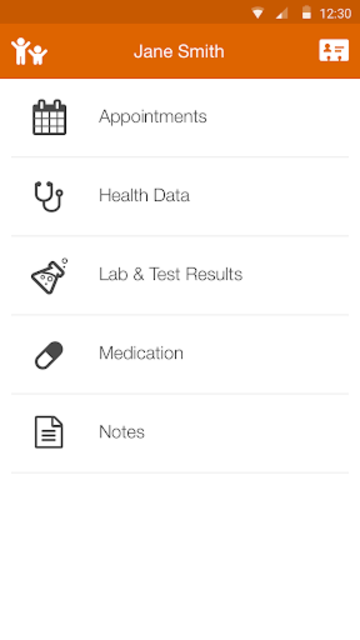Click blank space of Appointments row
Viewport: 360px width, 640px height.
point(278,118)
